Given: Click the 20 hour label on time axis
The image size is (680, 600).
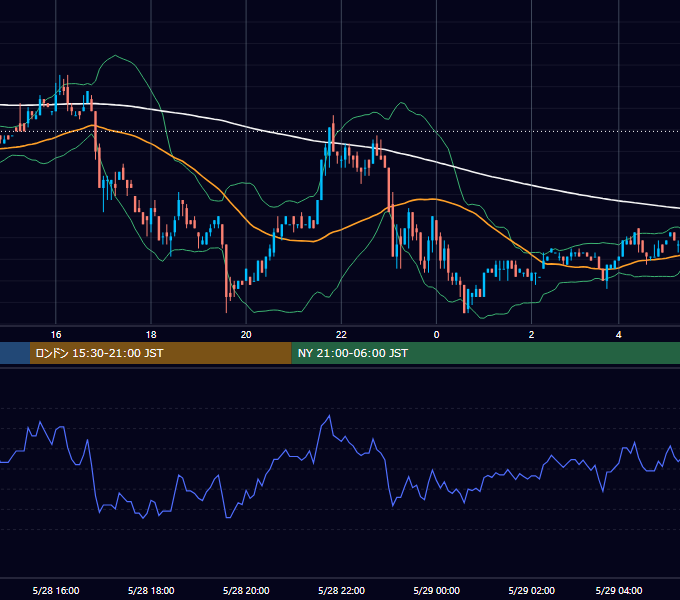Looking at the screenshot, I should (246, 335).
